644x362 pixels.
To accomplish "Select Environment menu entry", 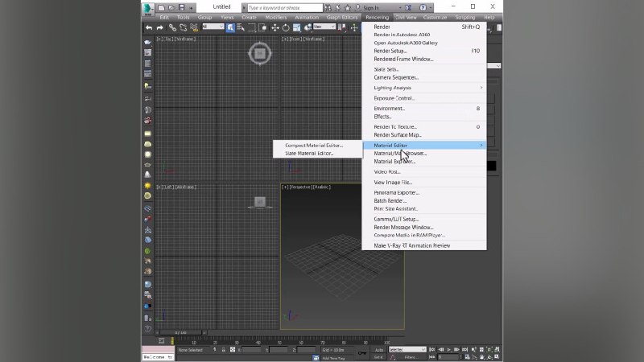I will click(x=390, y=109).
